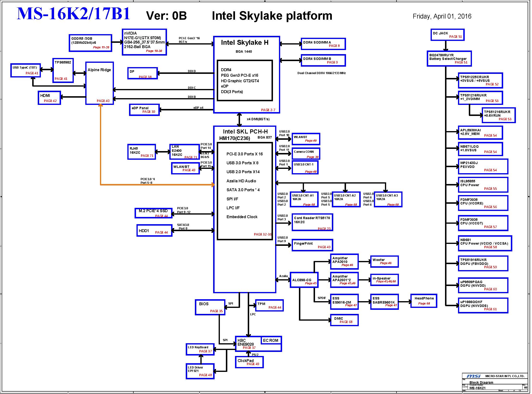The image size is (532, 394).
Task: Click the "Amplifier APA2031*2" block
Action: pyautogui.click(x=344, y=280)
